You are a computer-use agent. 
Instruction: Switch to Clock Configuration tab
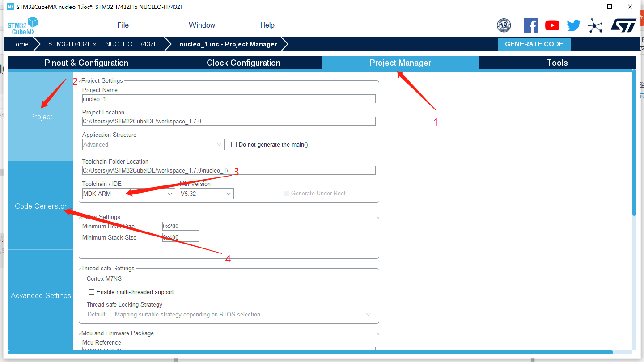click(244, 63)
